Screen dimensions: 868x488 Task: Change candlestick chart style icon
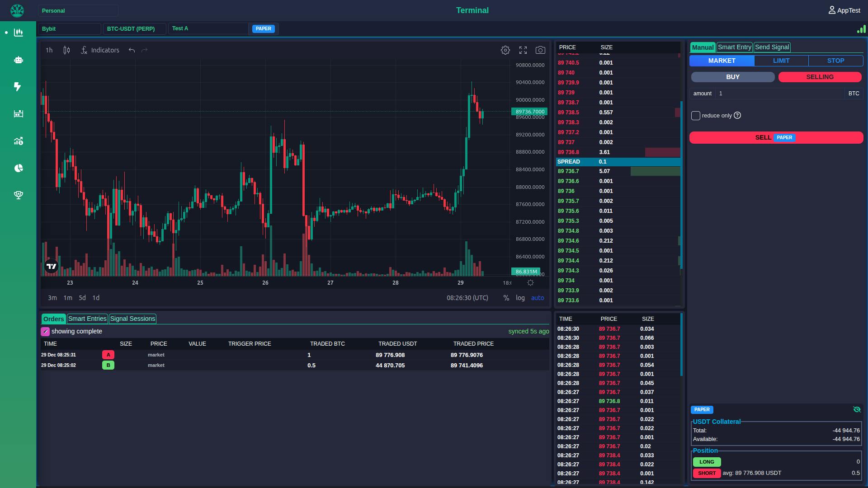tap(66, 50)
